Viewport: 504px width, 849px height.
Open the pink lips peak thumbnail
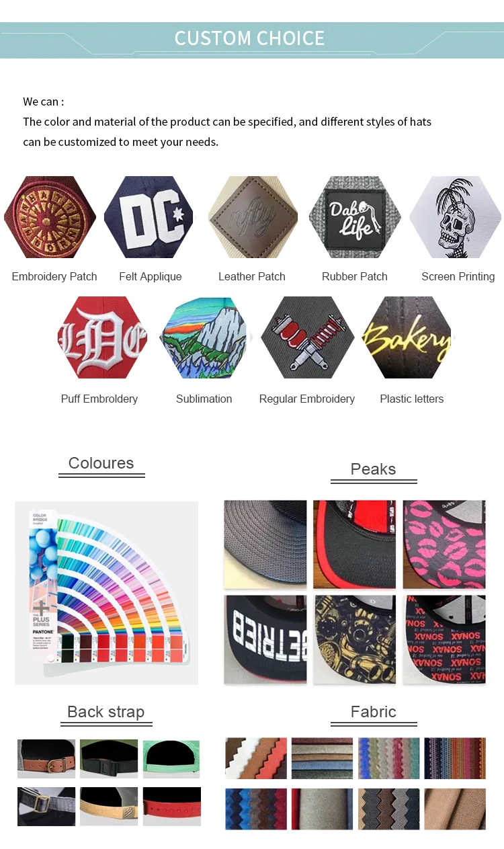click(x=444, y=544)
